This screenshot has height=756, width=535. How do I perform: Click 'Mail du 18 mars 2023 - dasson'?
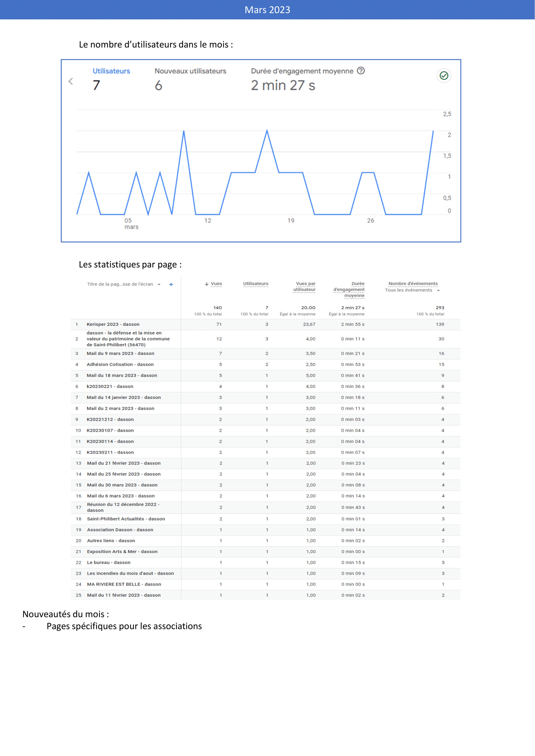click(x=122, y=376)
